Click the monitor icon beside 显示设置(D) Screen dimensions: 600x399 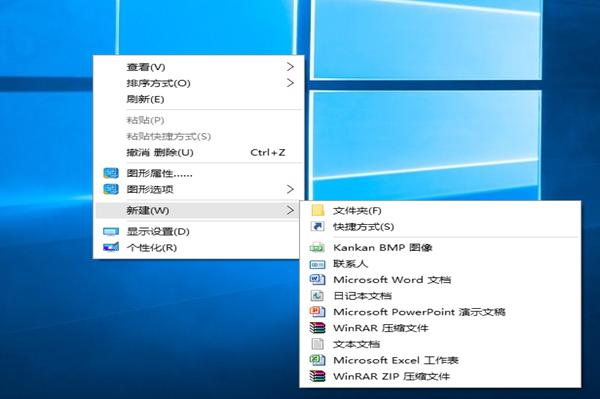tap(111, 232)
